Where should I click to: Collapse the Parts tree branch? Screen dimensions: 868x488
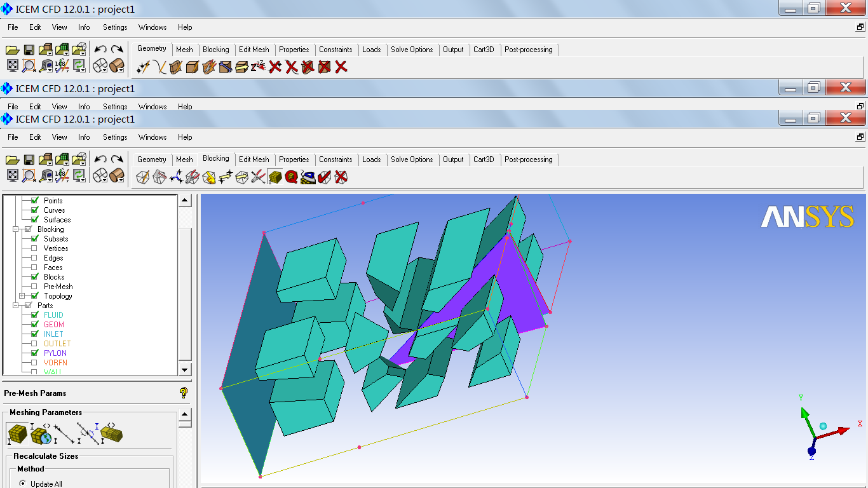[x=15, y=306]
